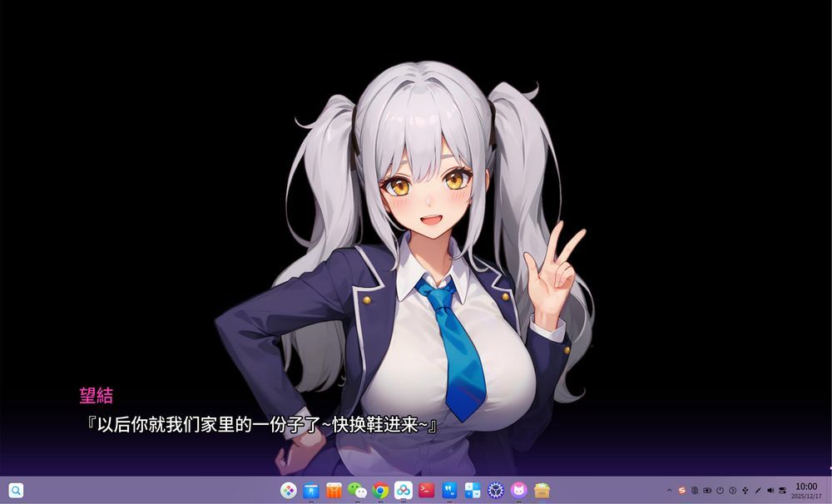Click the 10:00 clock and date
The height and width of the screenshot is (504, 832).
coord(806,491)
